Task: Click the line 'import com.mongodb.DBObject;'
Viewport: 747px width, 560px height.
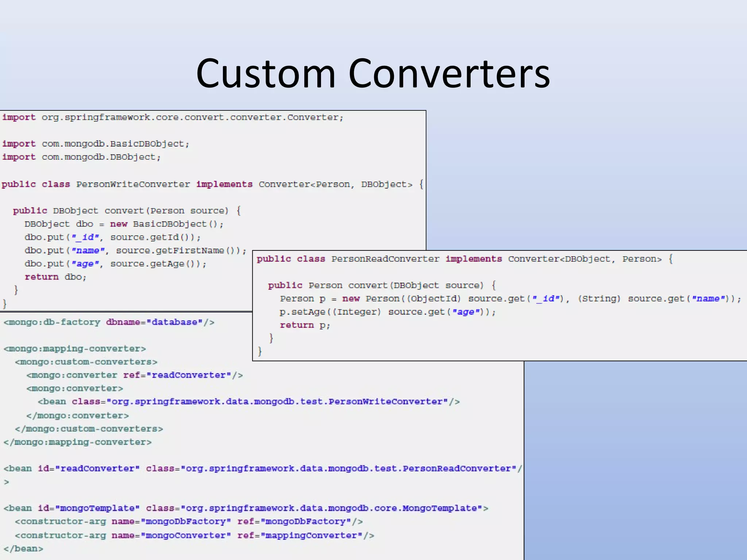Action: pos(81,157)
